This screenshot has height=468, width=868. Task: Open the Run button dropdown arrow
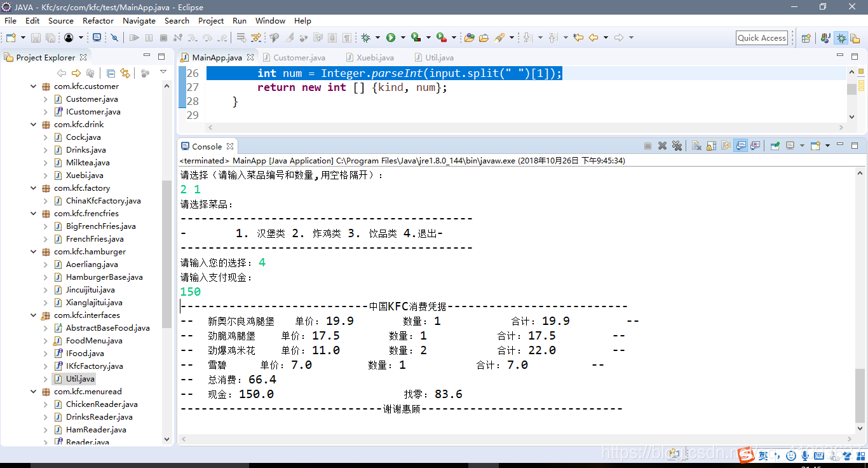pyautogui.click(x=403, y=38)
